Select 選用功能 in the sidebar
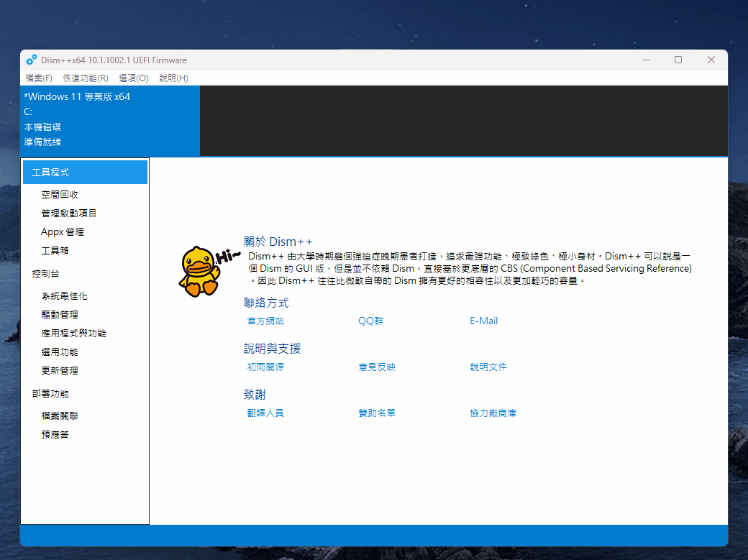Viewport: 748px width, 560px height. (x=60, y=352)
